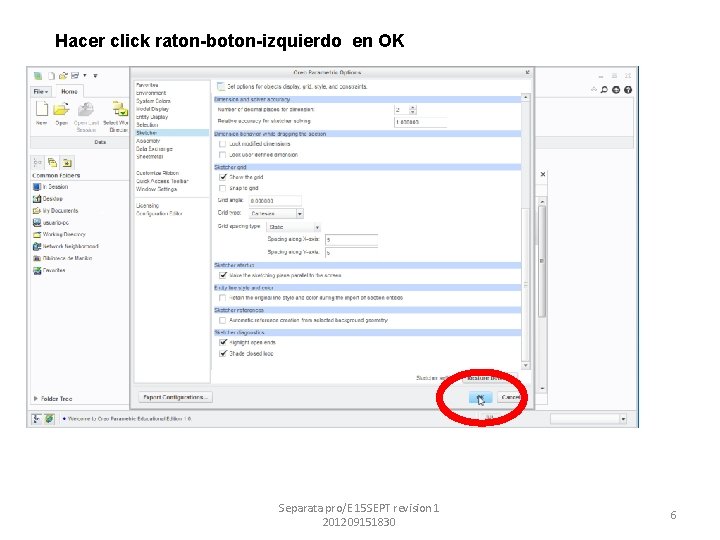Image resolution: width=720 pixels, height=540 pixels.
Task: Open Customize Ribbon options page
Action: point(158,173)
